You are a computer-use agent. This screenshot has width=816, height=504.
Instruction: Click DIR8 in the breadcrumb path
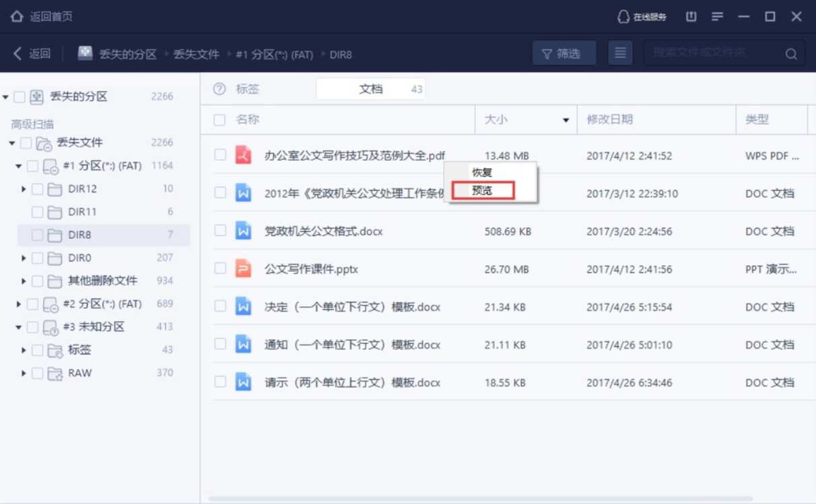tap(341, 54)
